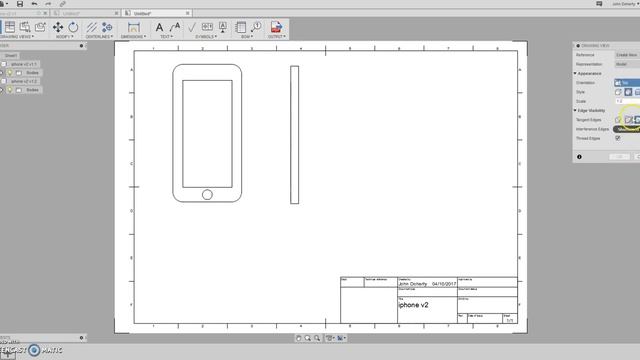The width and height of the screenshot is (640, 360).
Task: Select the Parts List table icon
Action: click(x=240, y=27)
